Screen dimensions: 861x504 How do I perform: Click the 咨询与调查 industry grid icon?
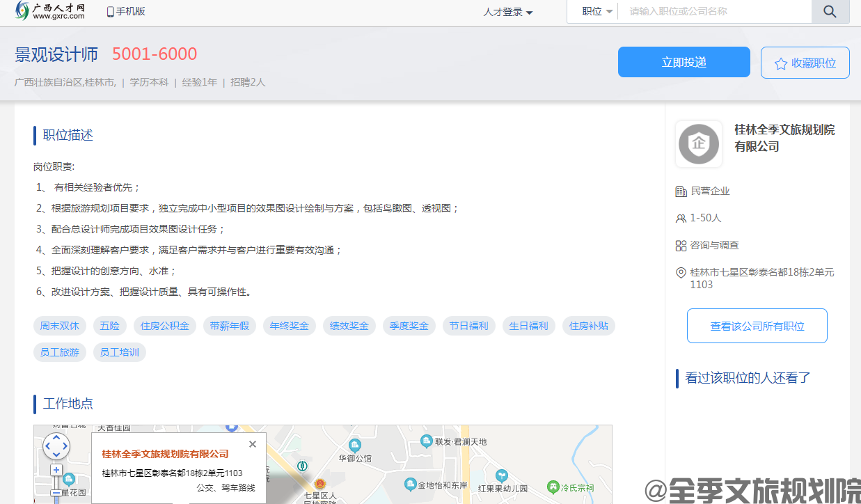(x=681, y=245)
